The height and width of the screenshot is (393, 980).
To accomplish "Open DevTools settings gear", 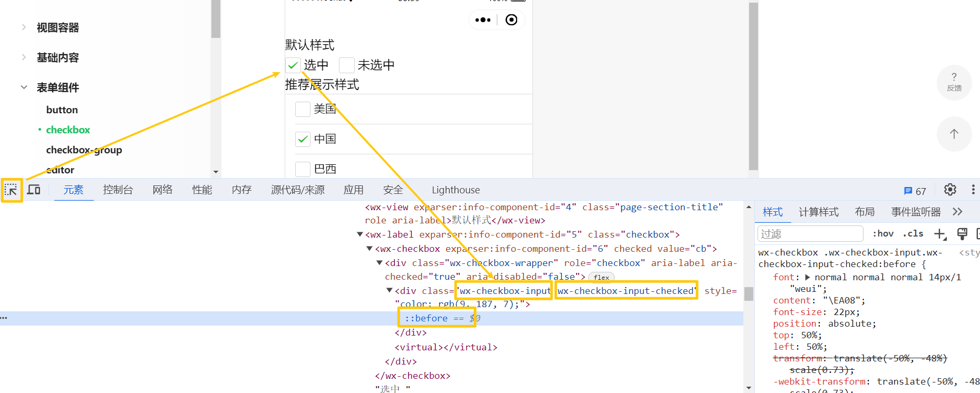I will 950,190.
